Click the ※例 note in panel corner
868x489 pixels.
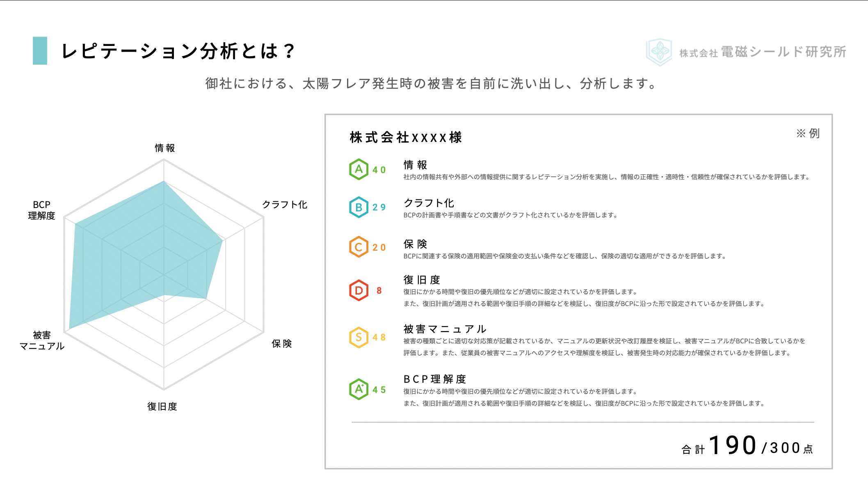808,133
